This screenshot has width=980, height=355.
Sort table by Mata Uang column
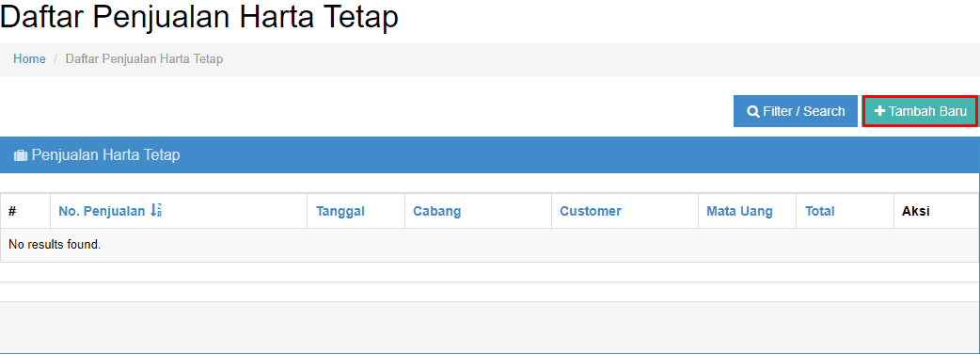[x=739, y=212]
